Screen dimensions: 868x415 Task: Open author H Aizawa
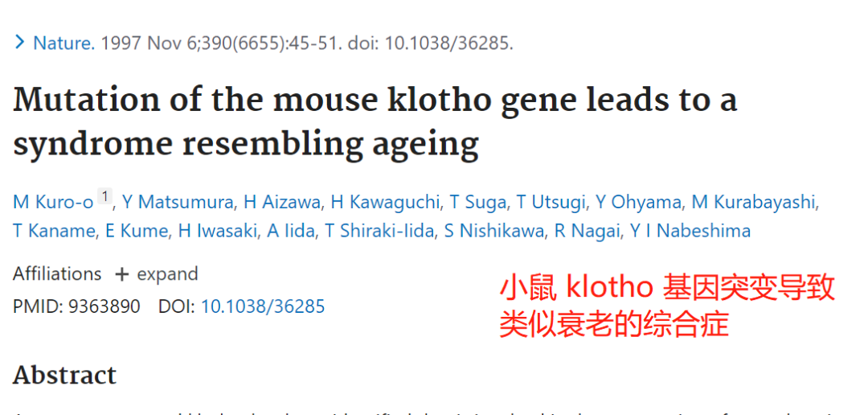tap(282, 203)
